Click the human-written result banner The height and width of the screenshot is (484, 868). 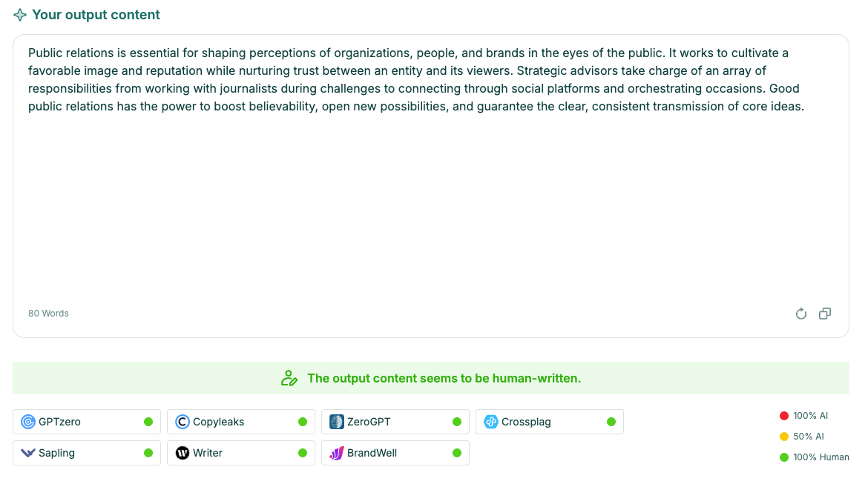(431, 378)
